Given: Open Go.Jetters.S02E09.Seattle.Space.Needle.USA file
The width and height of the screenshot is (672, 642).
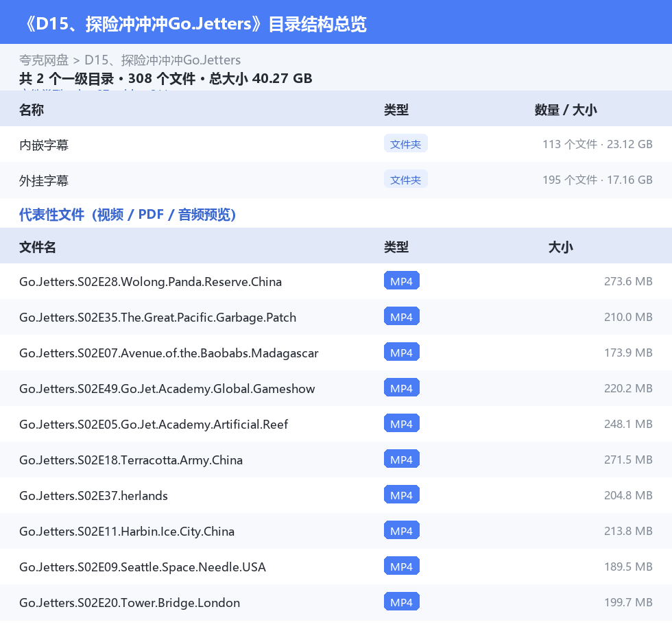Looking at the screenshot, I should coord(143,567).
